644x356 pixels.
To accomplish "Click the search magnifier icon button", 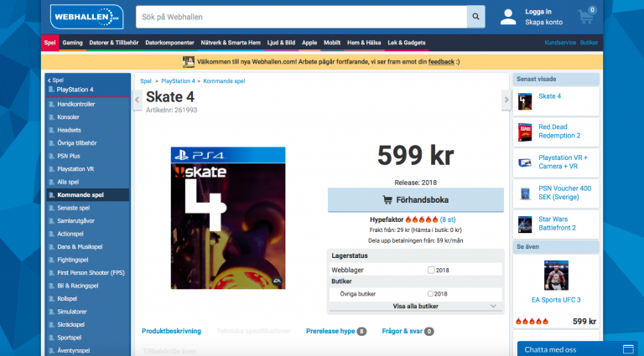I will point(475,17).
